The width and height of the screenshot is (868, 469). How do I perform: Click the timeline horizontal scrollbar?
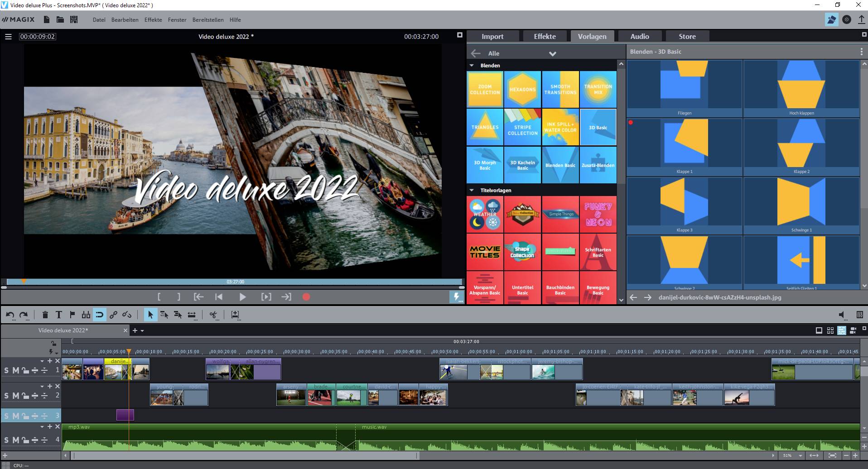point(245,455)
